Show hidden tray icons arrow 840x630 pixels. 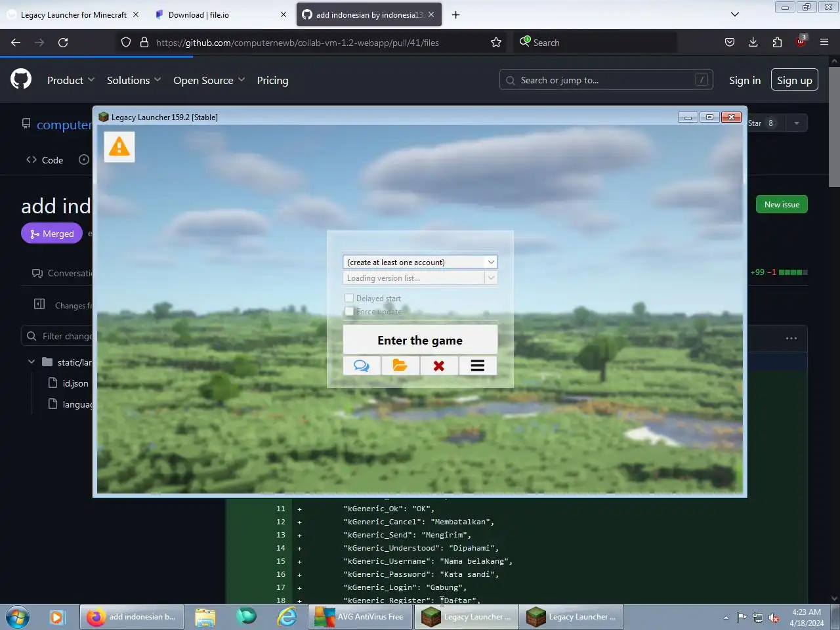[726, 618]
